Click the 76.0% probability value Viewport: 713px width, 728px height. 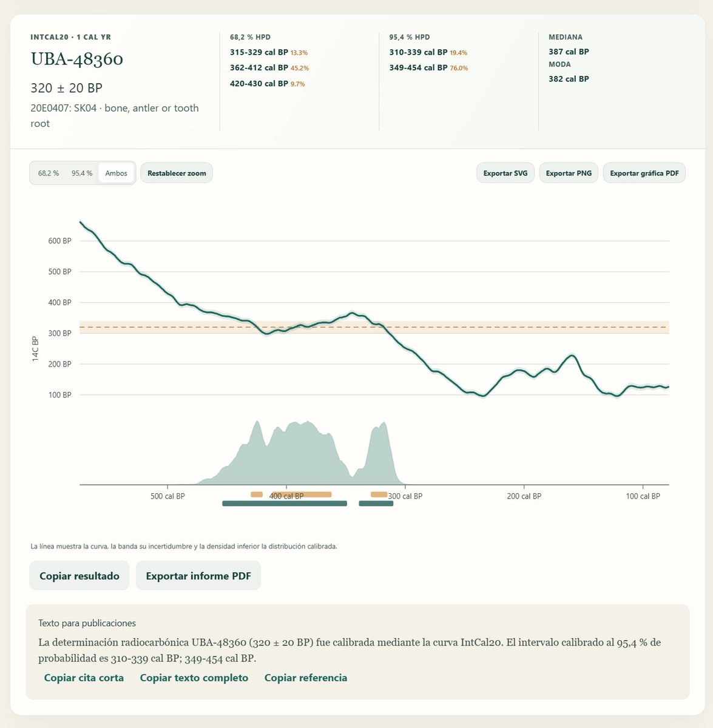pos(459,69)
